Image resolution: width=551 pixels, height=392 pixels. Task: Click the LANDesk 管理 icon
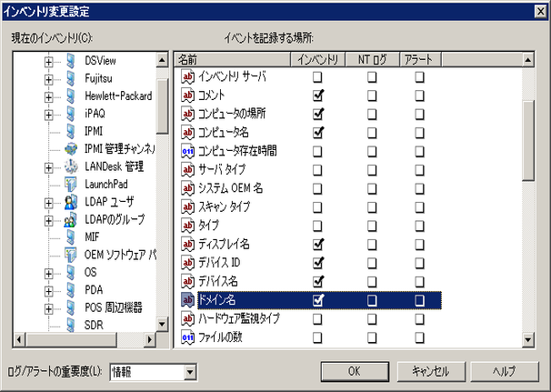tap(71, 166)
